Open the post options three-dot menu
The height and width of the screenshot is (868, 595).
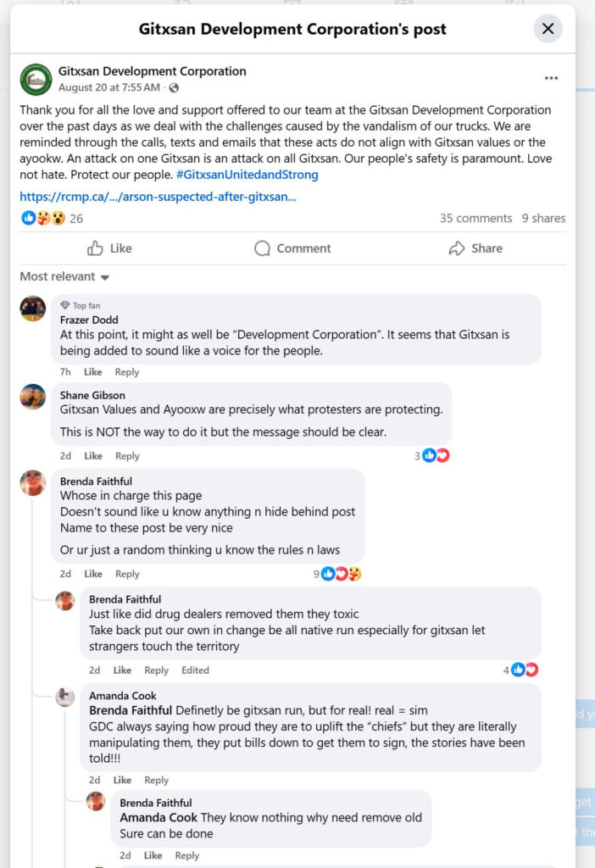click(551, 78)
